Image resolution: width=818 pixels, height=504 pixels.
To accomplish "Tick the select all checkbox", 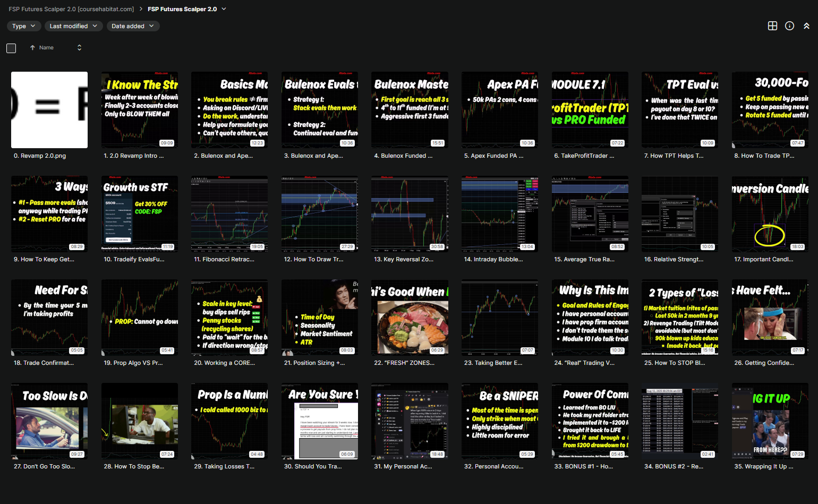I will 11,48.
